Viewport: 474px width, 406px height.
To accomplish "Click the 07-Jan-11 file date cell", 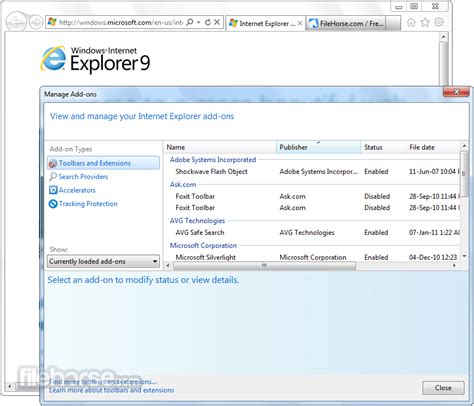I will 434,233.
